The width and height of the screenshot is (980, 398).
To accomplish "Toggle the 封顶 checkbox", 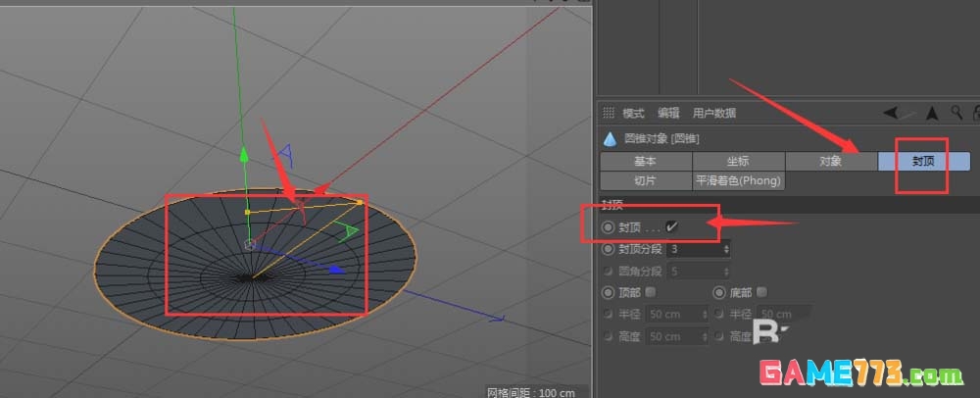I will [672, 227].
